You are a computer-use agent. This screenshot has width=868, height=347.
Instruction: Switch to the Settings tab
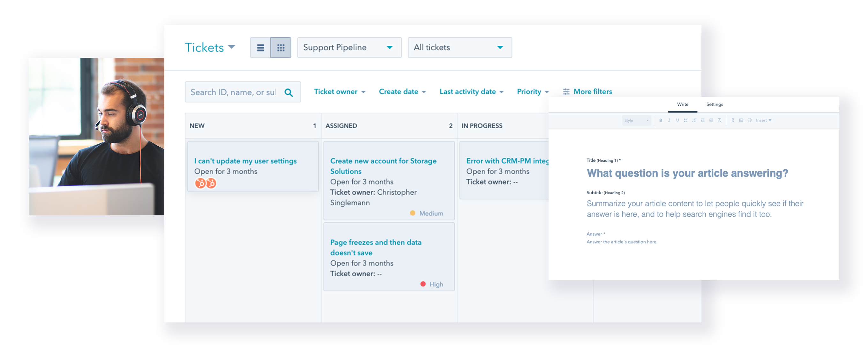click(715, 104)
